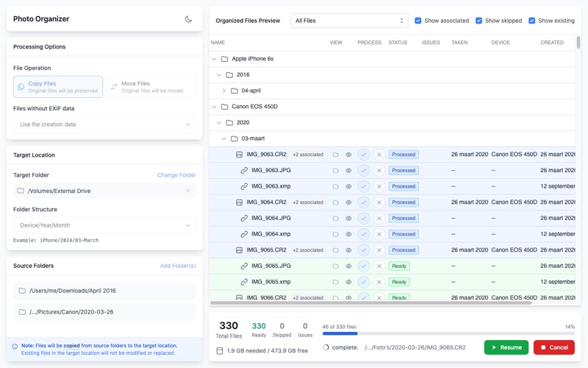Collapse the 2016 folder

pos(219,75)
